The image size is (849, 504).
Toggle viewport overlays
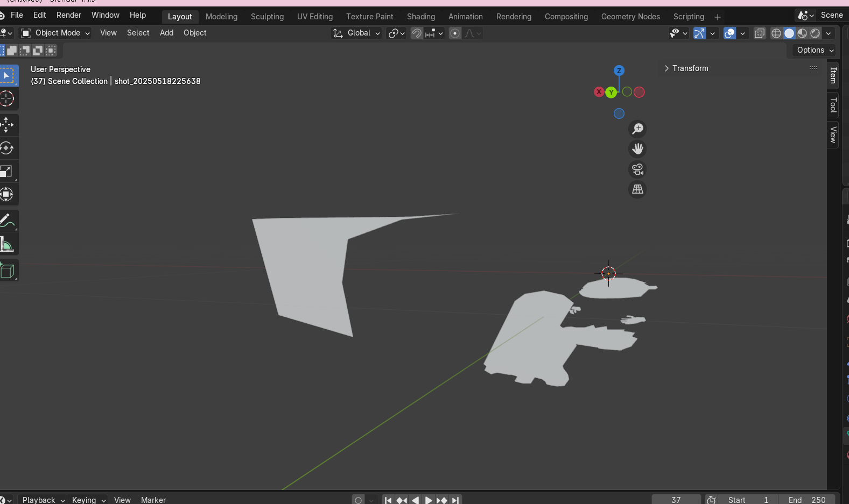pyautogui.click(x=729, y=33)
